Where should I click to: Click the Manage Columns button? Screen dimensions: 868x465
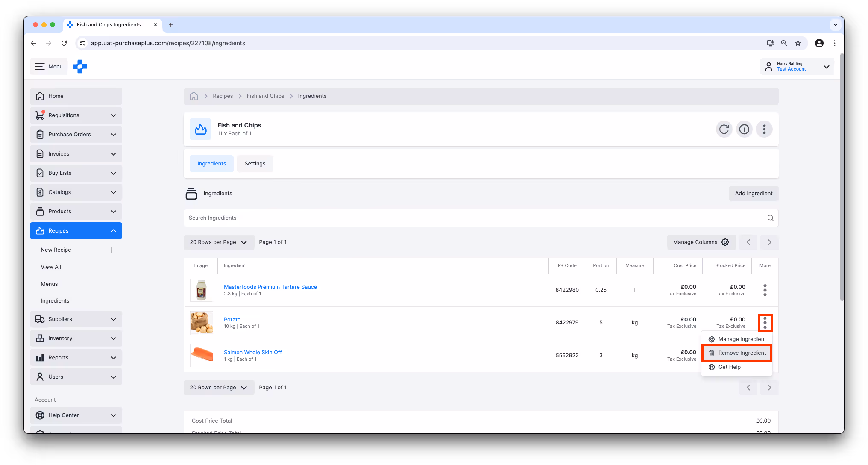tap(701, 242)
